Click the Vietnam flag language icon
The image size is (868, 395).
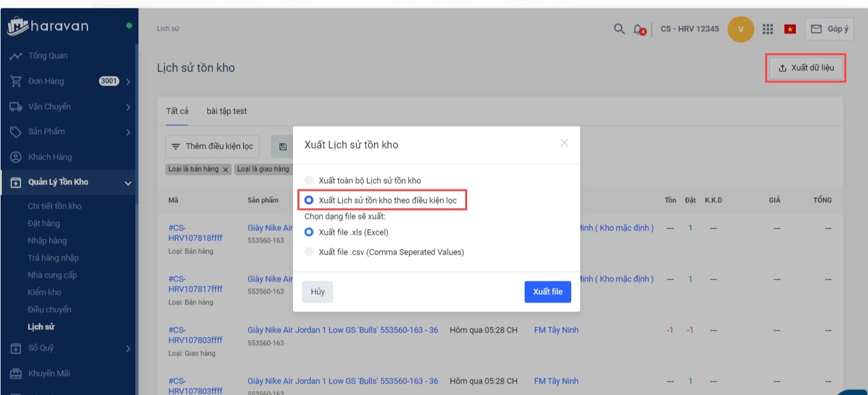coord(790,29)
